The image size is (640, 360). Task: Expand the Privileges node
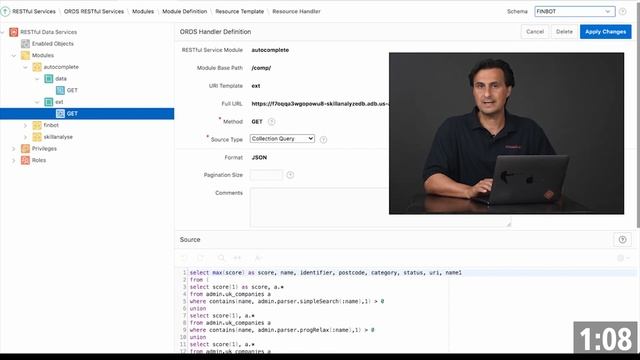click(14, 149)
